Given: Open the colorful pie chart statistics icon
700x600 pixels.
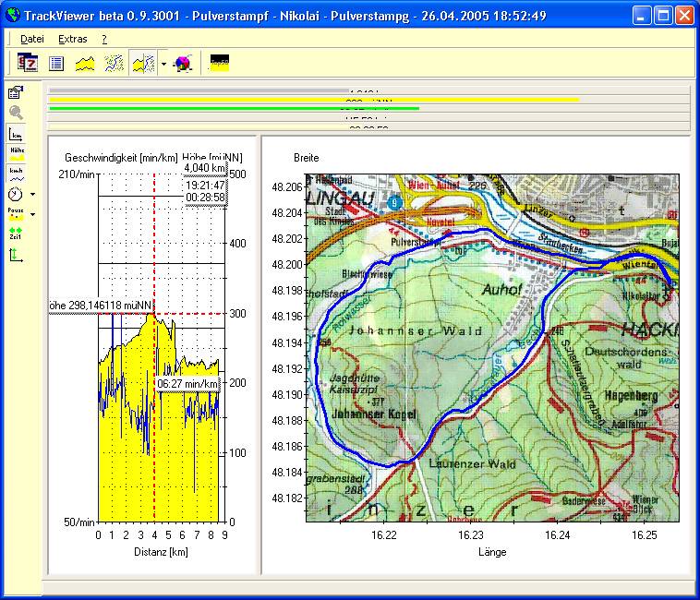Looking at the screenshot, I should 183,64.
